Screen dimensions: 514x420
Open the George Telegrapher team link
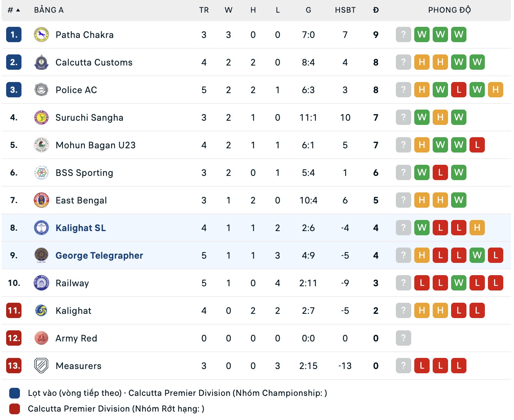click(x=99, y=256)
